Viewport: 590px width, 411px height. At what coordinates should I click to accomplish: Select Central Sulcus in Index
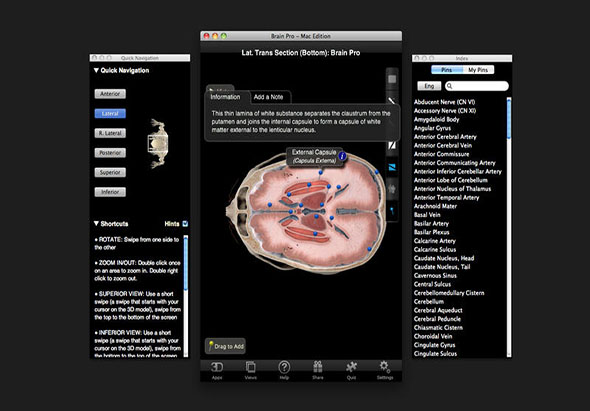[432, 284]
